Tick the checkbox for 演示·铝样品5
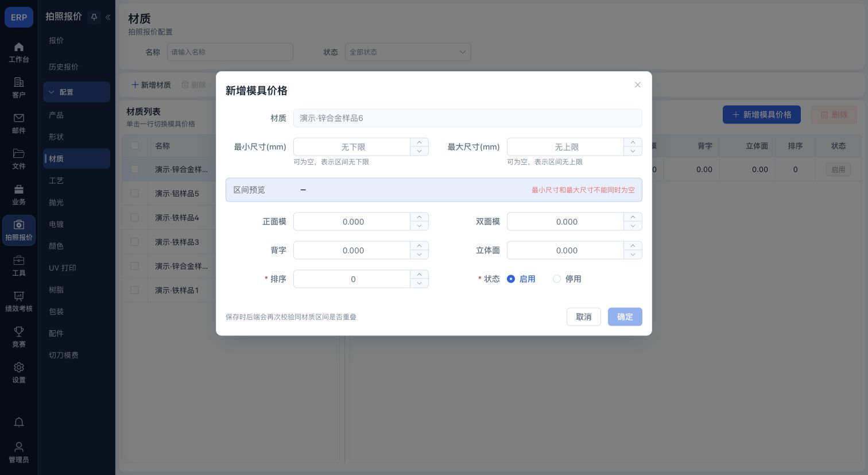Screen dimensions: 868x475 coord(134,194)
